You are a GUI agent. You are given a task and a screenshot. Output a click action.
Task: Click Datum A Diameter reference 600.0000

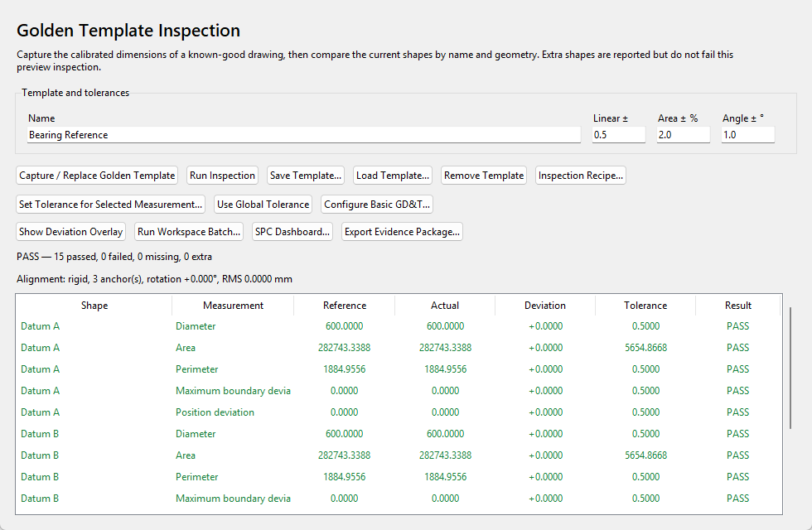coord(345,326)
